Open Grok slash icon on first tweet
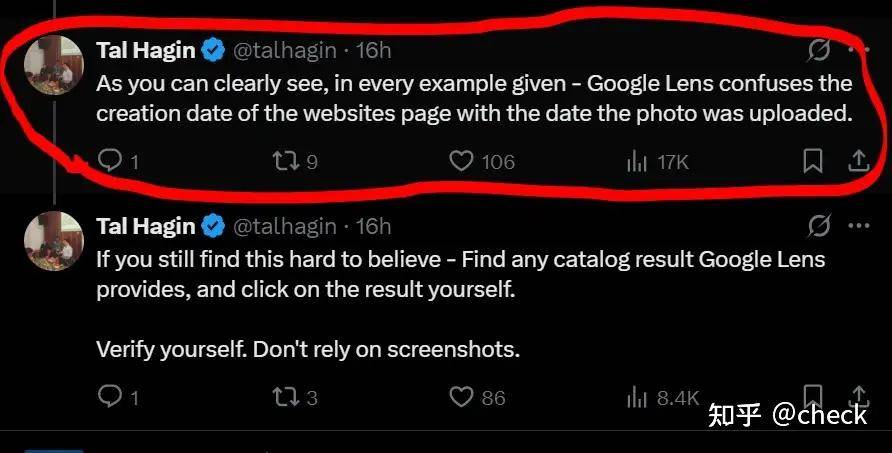 (819, 51)
